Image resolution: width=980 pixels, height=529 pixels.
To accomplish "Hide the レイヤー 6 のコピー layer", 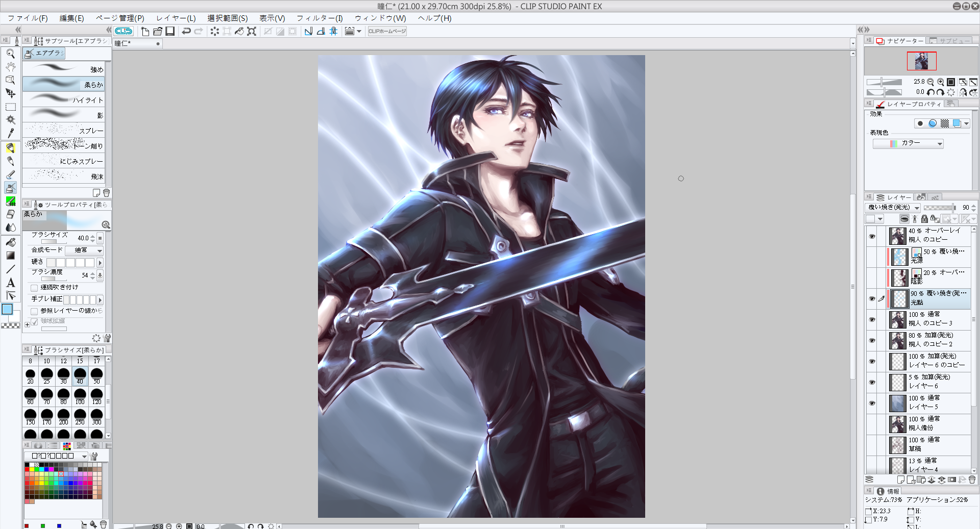I will point(872,361).
